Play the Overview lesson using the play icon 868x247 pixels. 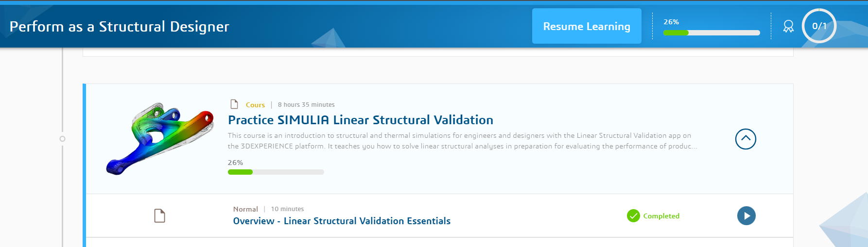(x=746, y=216)
